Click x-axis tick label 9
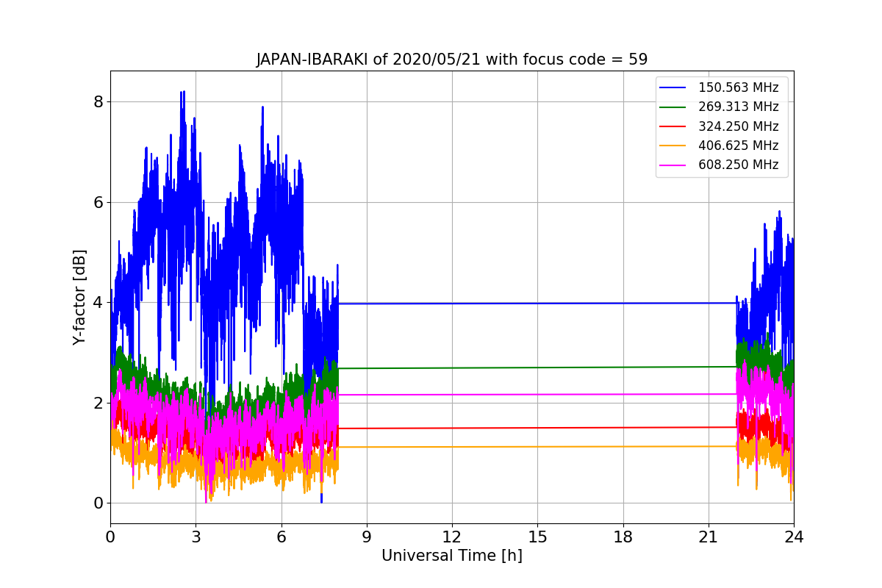 (367, 537)
